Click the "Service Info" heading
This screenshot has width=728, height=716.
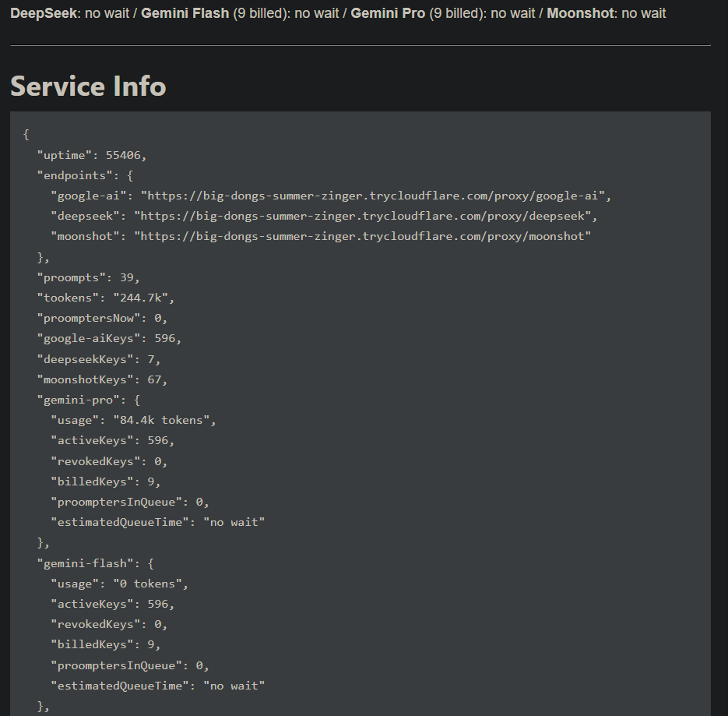(88, 86)
